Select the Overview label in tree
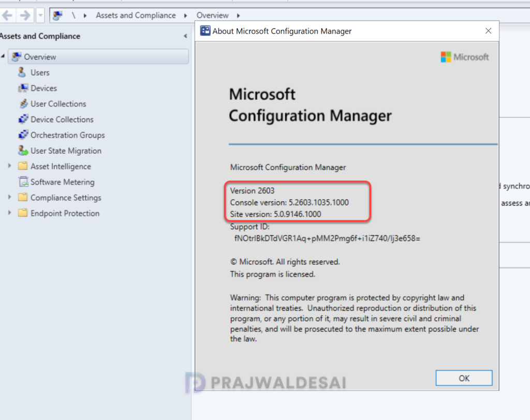The image size is (530, 420). (x=40, y=57)
